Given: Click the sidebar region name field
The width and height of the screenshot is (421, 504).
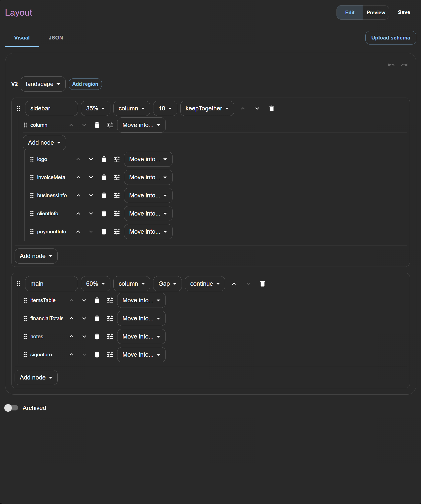Looking at the screenshot, I should tap(51, 108).
